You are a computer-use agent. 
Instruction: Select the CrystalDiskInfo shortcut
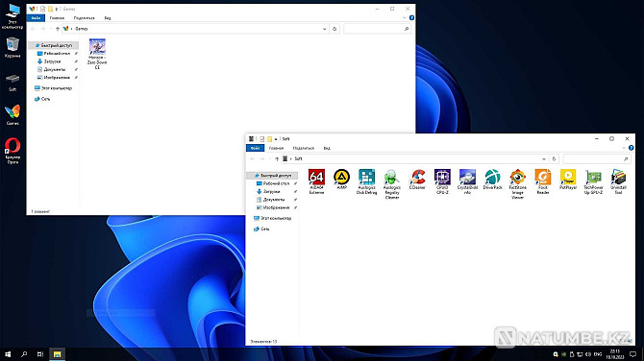467,181
